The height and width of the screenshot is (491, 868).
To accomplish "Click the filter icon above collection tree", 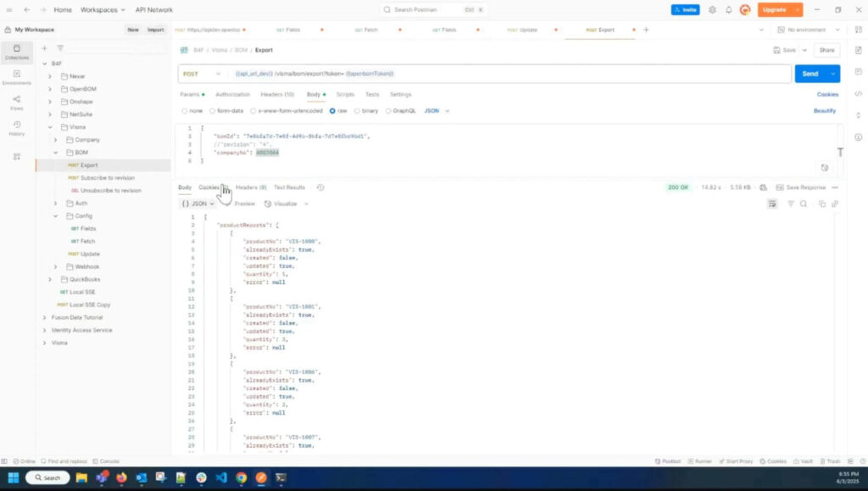I will point(60,48).
